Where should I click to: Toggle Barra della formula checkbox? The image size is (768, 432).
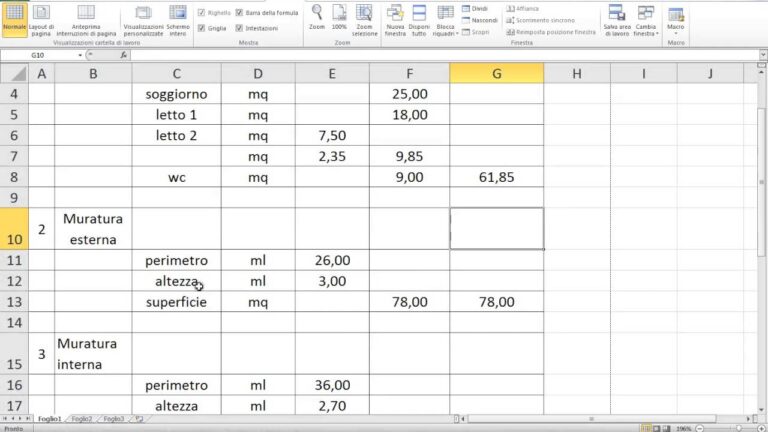tap(239, 13)
